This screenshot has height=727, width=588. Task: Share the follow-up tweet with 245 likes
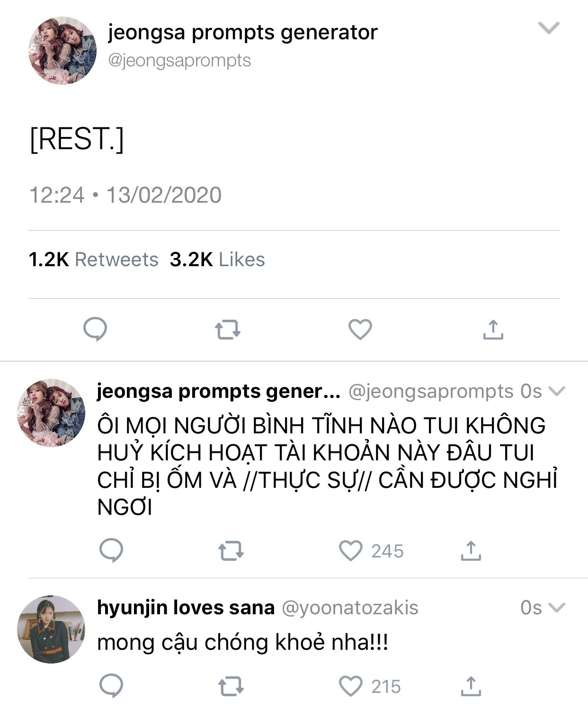coord(471,551)
